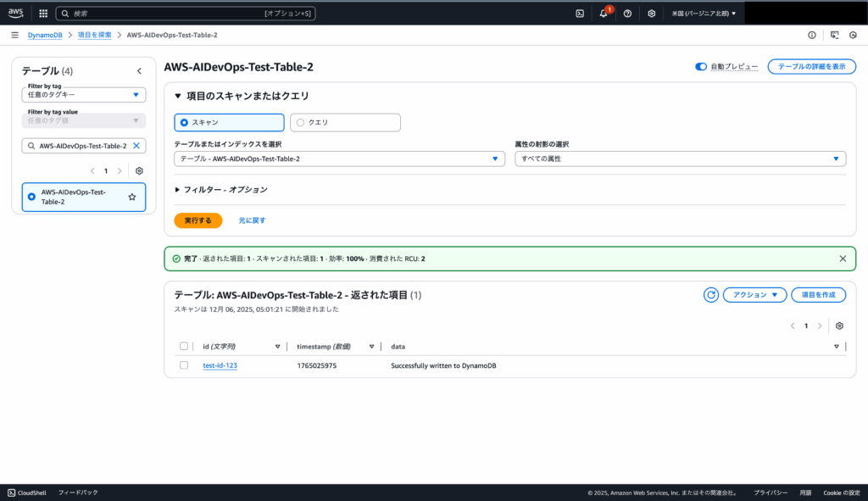Open the アクション dropdown menu
This screenshot has width=868, height=501.
coord(754,295)
